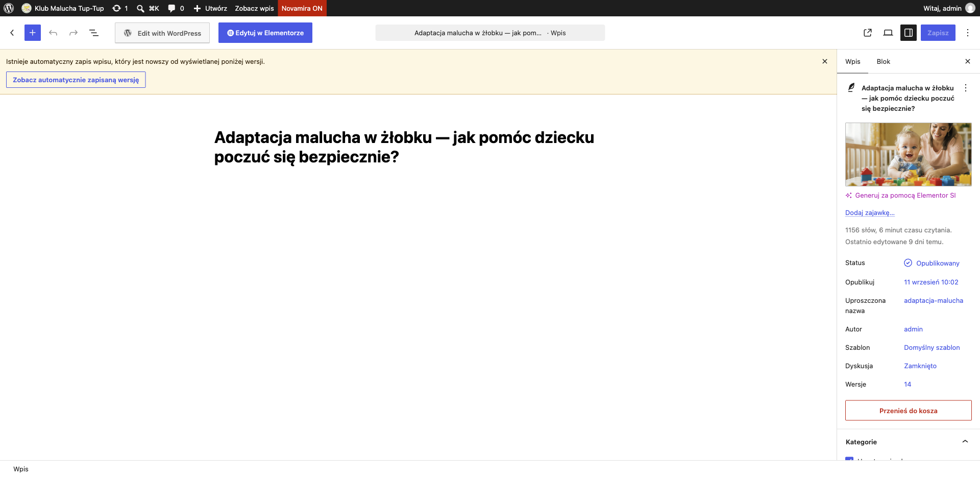Screen dimensions: 980x477
Task: Open updates icon showing 1
Action: (x=120, y=8)
